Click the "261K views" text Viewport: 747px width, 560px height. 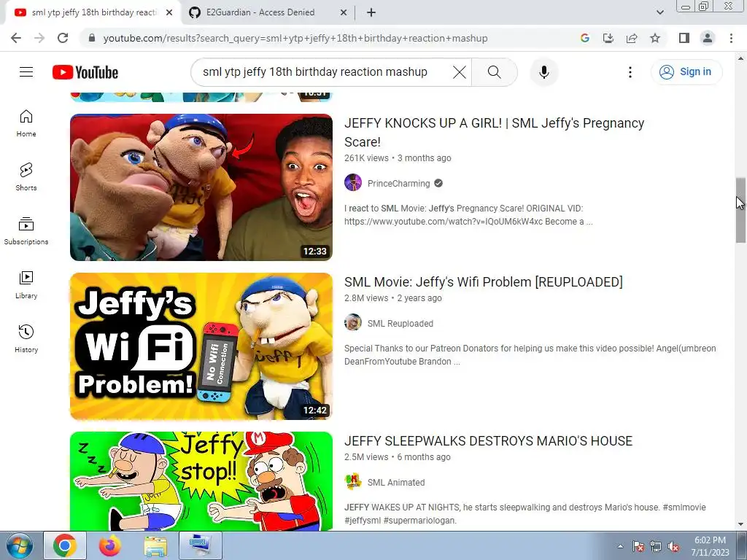[x=366, y=158]
